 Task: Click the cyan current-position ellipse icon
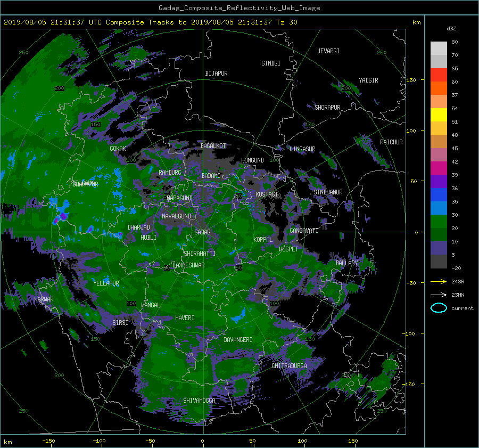pyautogui.click(x=439, y=308)
